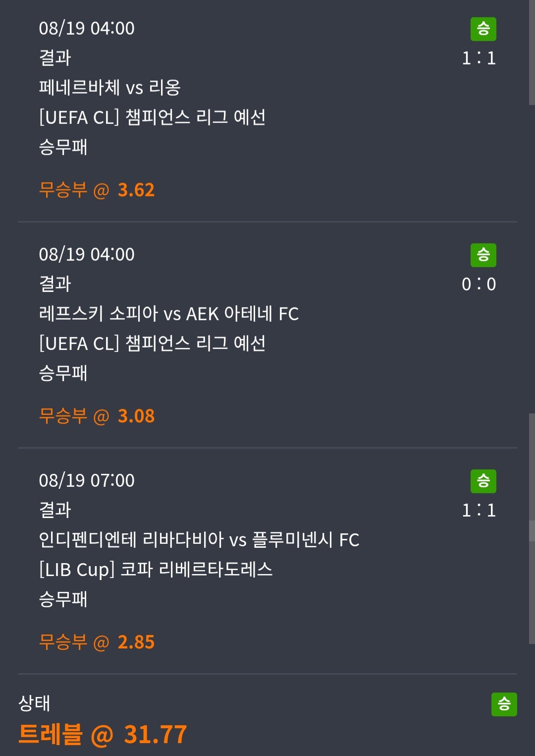The height and width of the screenshot is (756, 535).
Task: Open the 레프스키 소피아 vs AEK 아테네 FC match
Action: pyautogui.click(x=169, y=314)
